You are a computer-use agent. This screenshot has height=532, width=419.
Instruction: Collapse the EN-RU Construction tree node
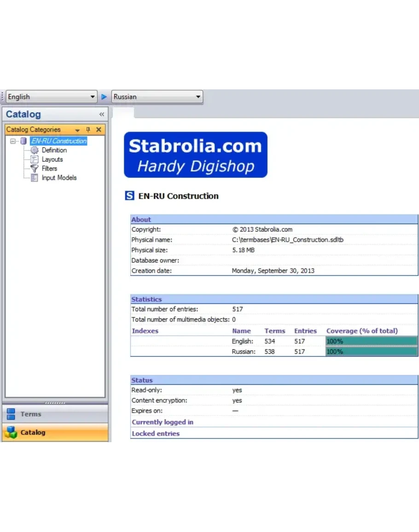pyautogui.click(x=13, y=141)
